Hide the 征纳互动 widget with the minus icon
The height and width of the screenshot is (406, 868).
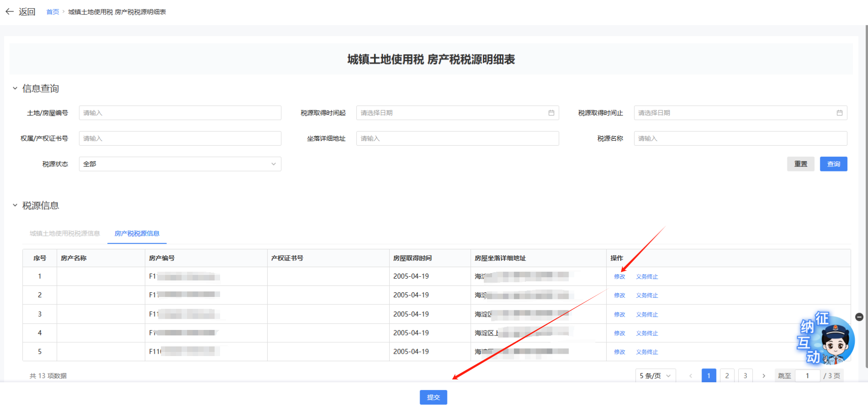pos(859,317)
